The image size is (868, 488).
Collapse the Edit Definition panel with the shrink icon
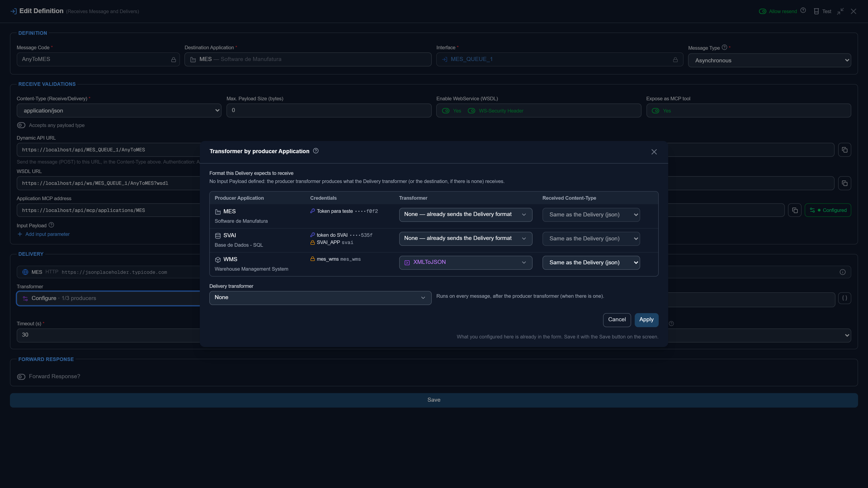tap(840, 11)
